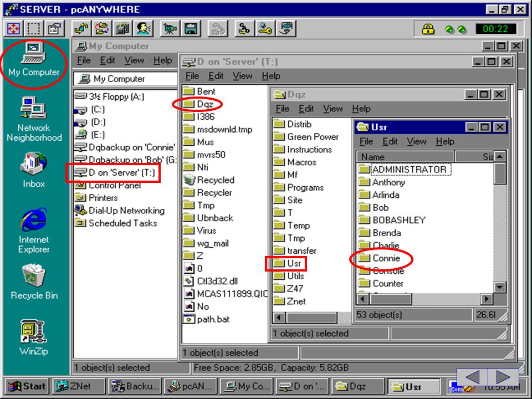
Task: Select the path.bat file icon
Action: (x=207, y=319)
